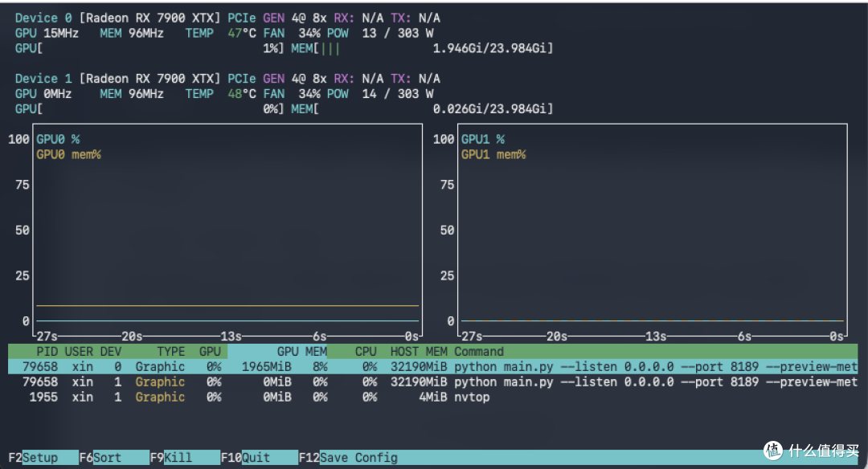Screen dimensions: 868x469
Task: Click Device 0 memory usage bar
Action: tap(422, 48)
